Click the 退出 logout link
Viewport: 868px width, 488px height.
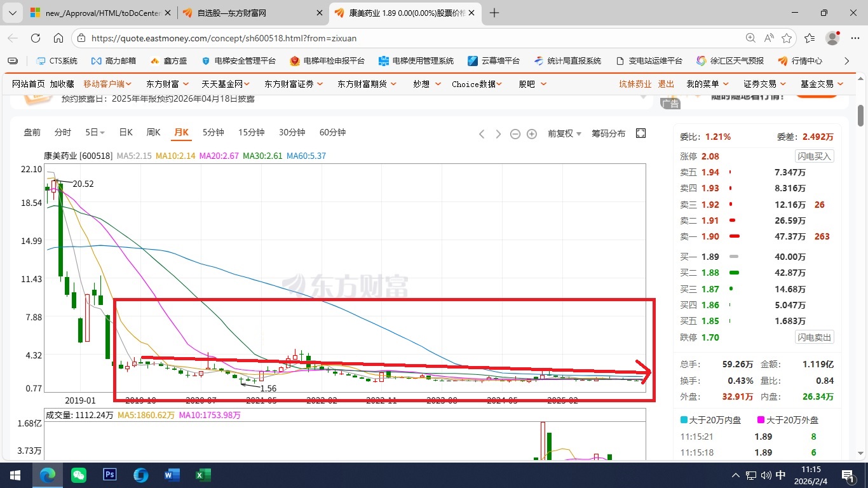(x=666, y=84)
